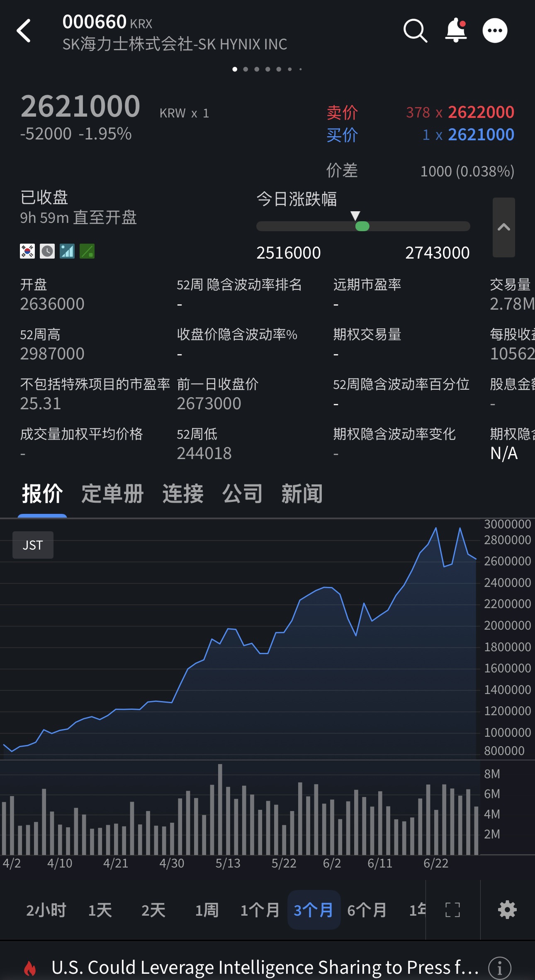Collapse the quote details with chevron
The height and width of the screenshot is (980, 535).
[x=504, y=227]
